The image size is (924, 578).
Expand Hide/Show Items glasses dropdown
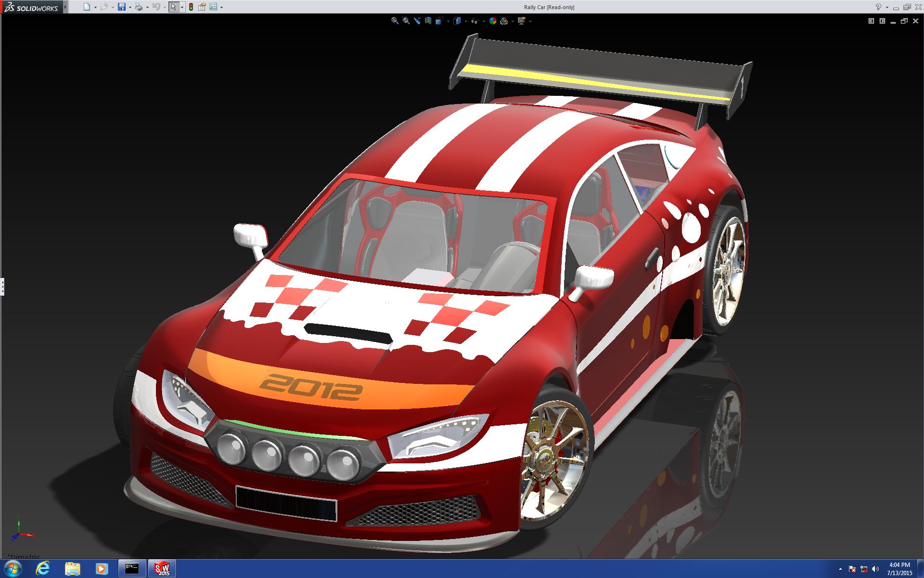tap(484, 21)
